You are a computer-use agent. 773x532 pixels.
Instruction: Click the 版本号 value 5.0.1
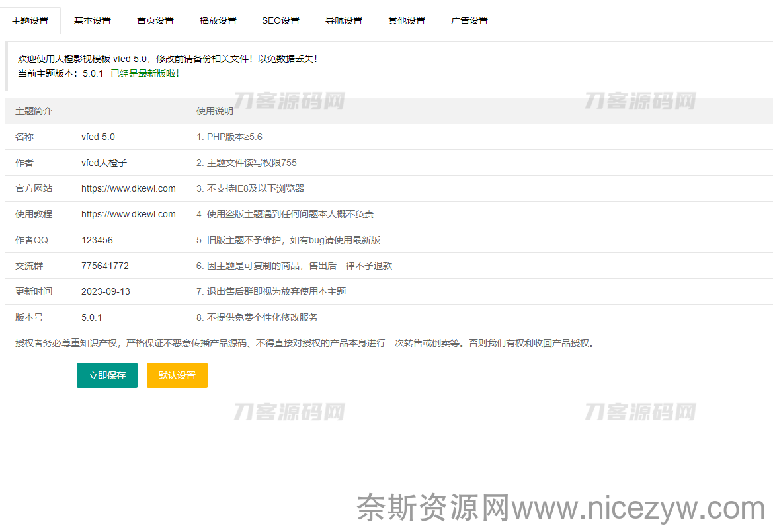pyautogui.click(x=92, y=317)
